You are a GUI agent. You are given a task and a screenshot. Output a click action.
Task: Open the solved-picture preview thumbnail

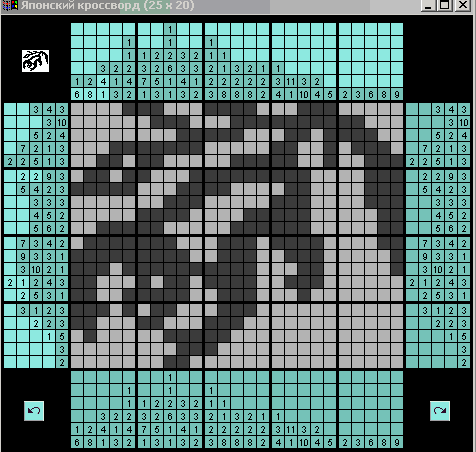coord(35,61)
